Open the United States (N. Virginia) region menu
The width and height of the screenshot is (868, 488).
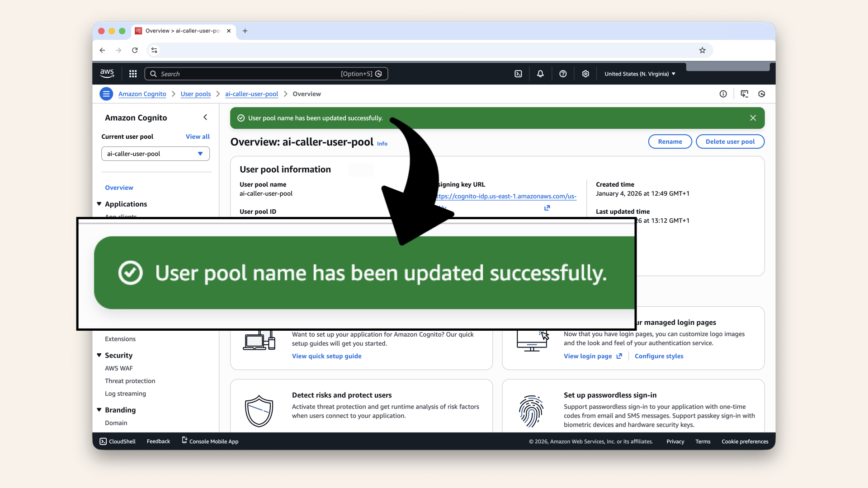[639, 74]
